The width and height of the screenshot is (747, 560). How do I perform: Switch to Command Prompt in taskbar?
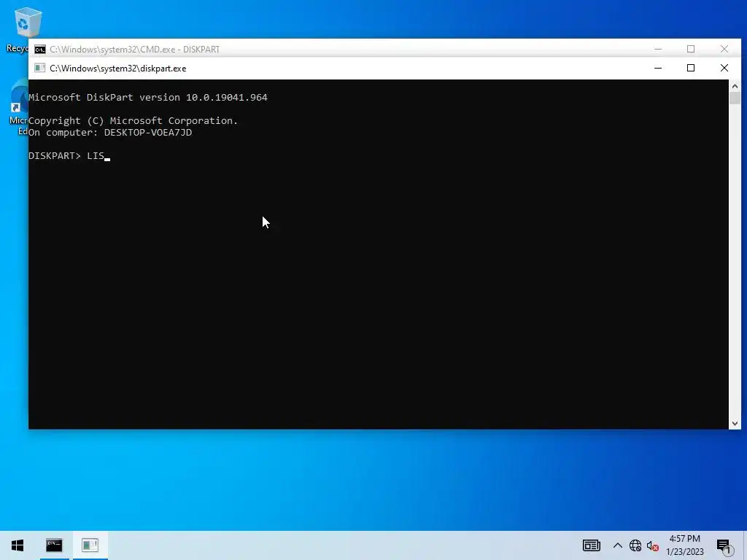coord(54,545)
